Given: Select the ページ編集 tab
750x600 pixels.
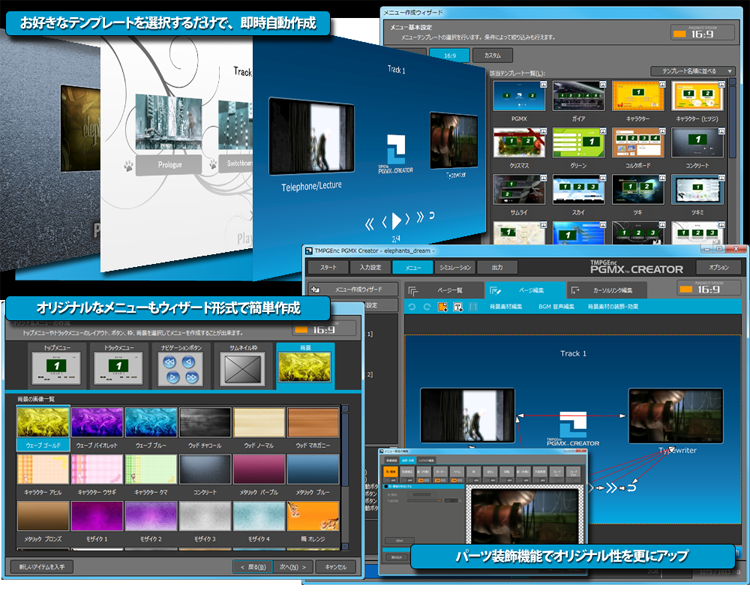Looking at the screenshot, I should [525, 290].
